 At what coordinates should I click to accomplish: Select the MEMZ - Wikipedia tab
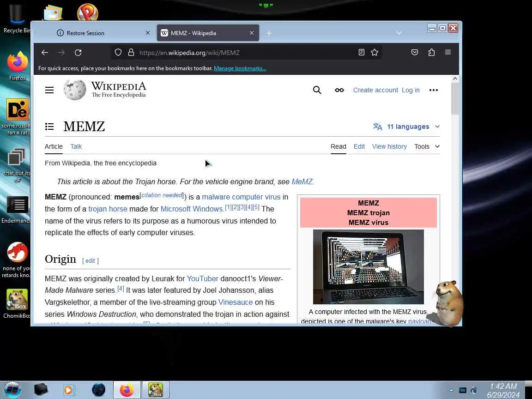208,33
